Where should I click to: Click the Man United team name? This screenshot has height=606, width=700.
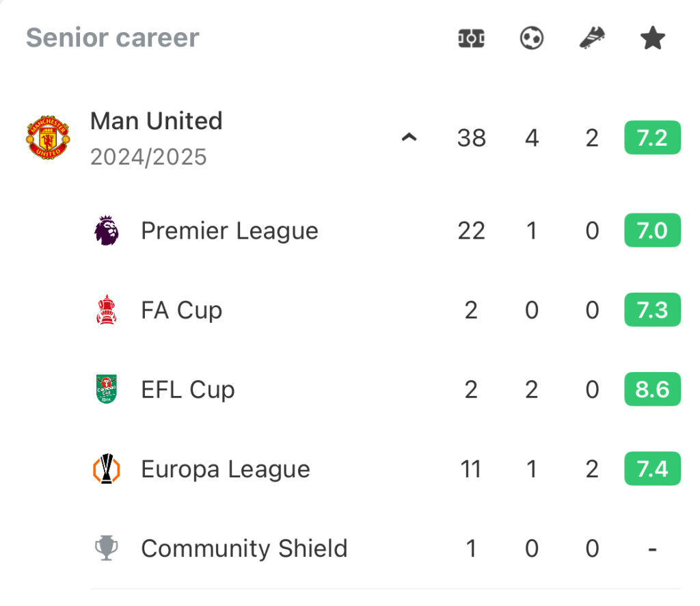point(157,120)
